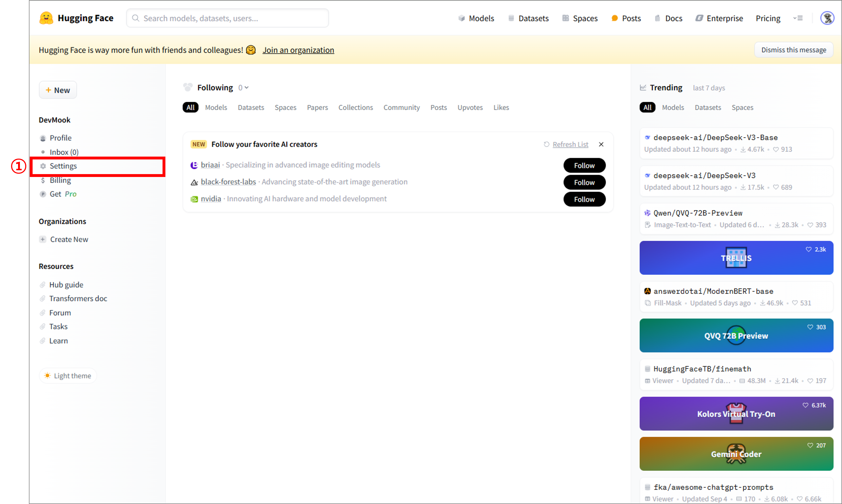
Task: Toggle the Light theme switch
Action: (68, 376)
